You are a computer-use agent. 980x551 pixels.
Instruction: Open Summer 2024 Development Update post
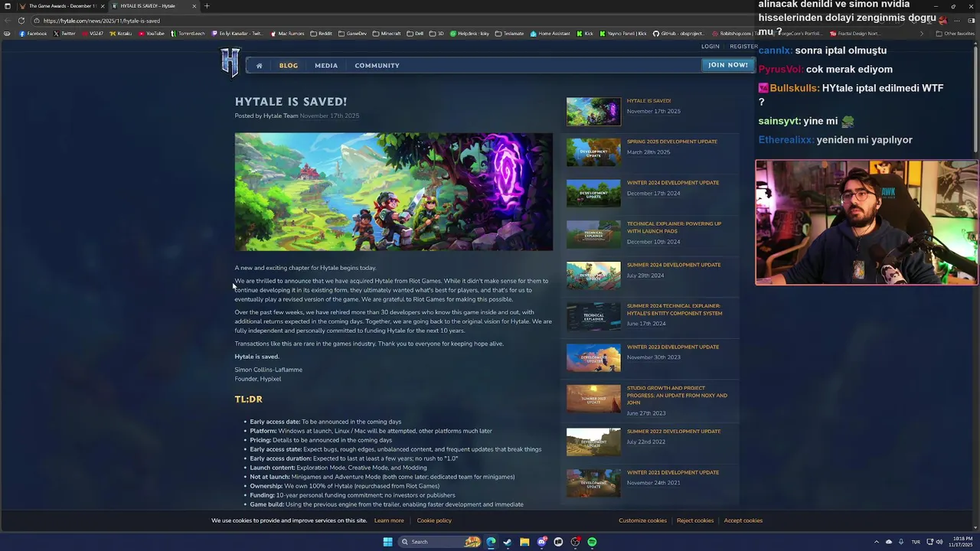point(673,265)
